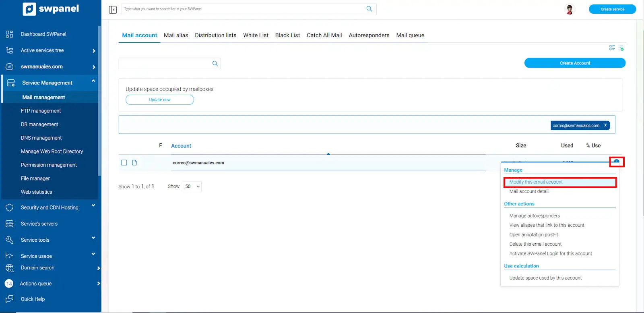This screenshot has width=644, height=313.
Task: Open the user avatar menu
Action: tap(570, 9)
